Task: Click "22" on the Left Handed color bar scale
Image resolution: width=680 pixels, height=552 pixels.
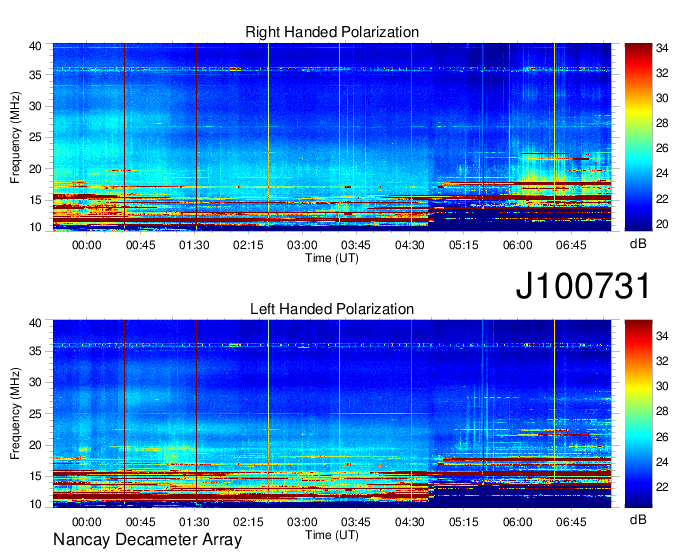Action: (x=662, y=487)
